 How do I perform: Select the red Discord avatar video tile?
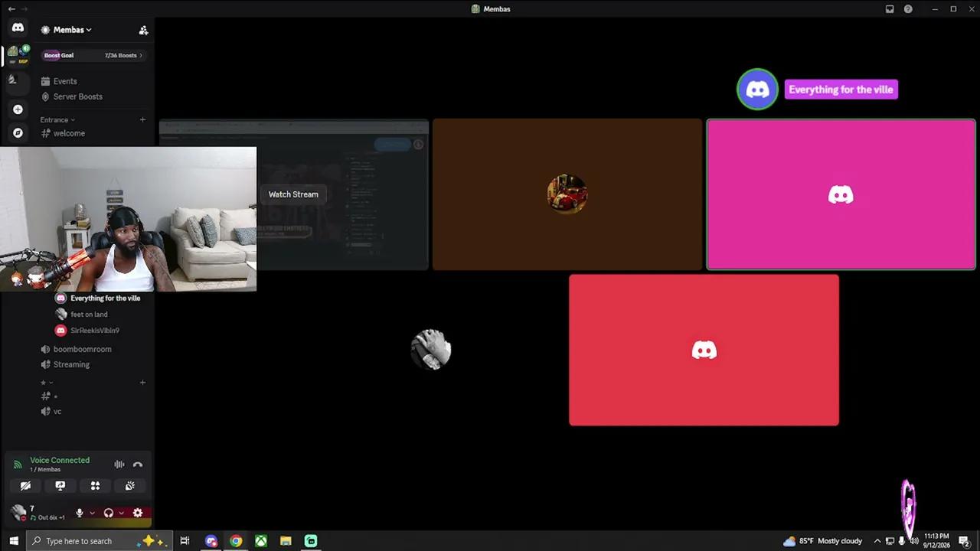click(x=704, y=350)
